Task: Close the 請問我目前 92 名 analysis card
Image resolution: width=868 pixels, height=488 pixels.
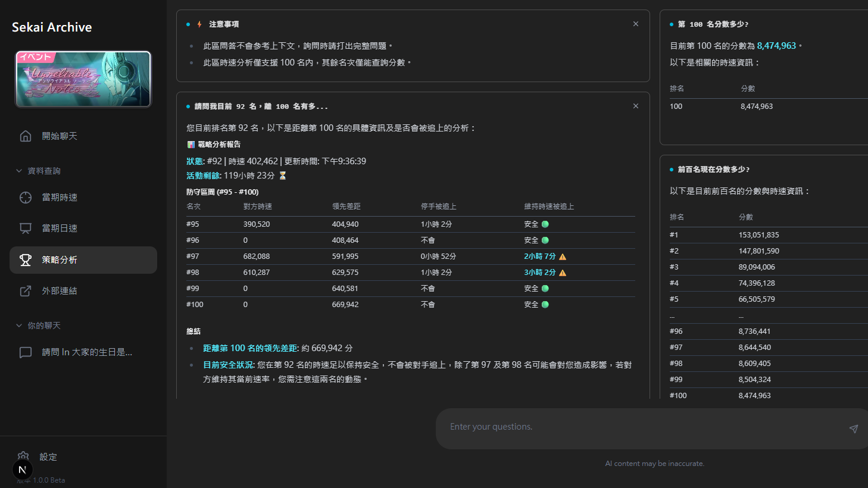Action: tap(636, 106)
